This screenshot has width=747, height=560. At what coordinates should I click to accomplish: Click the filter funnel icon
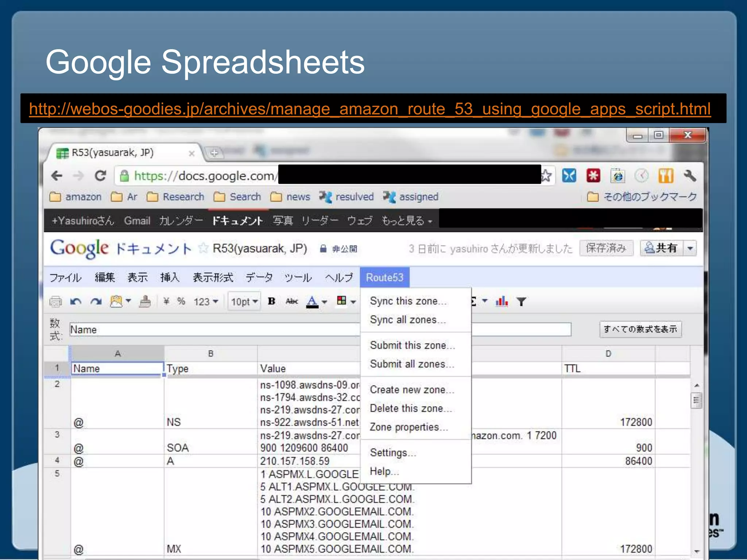coord(521,302)
